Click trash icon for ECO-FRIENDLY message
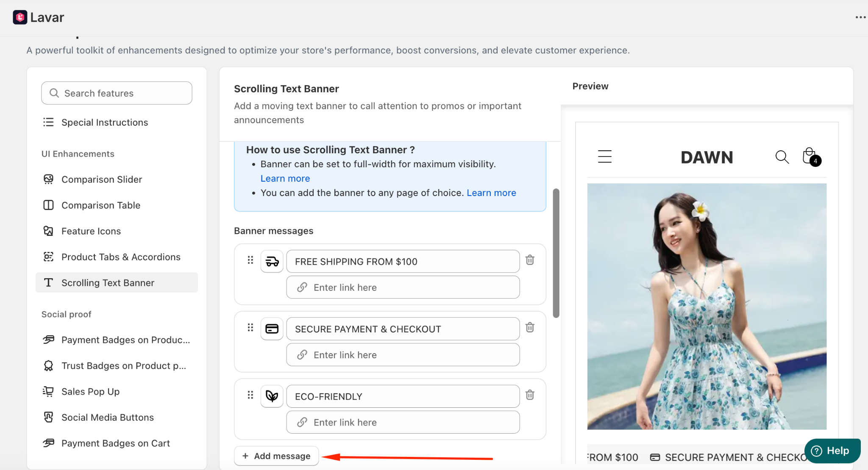 coord(530,395)
